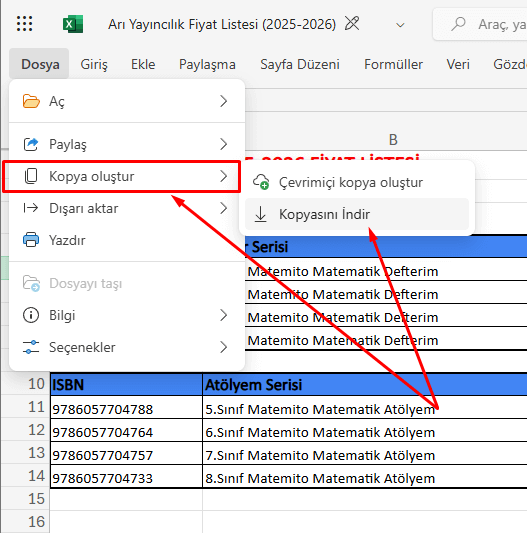Expand the Aç submenu chevron

[x=223, y=101]
